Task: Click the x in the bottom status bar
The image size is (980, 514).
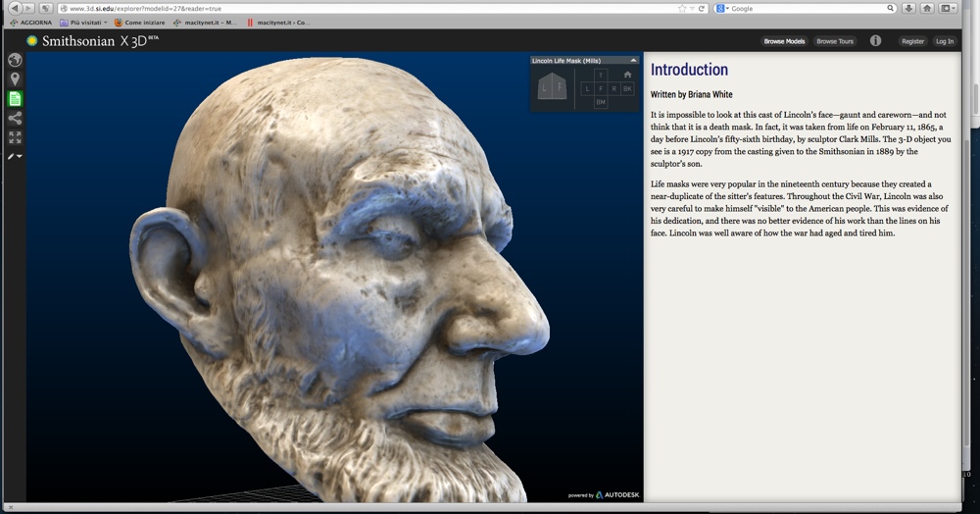Action: (x=10, y=507)
